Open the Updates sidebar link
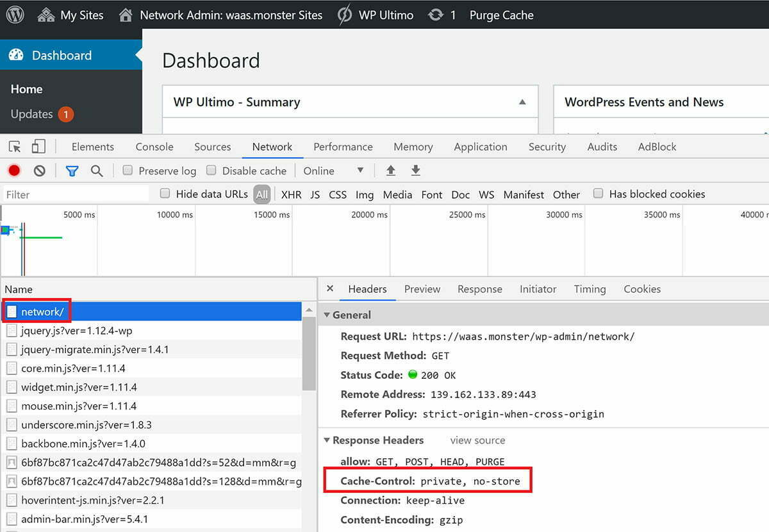The height and width of the screenshot is (532, 769). pos(42,114)
